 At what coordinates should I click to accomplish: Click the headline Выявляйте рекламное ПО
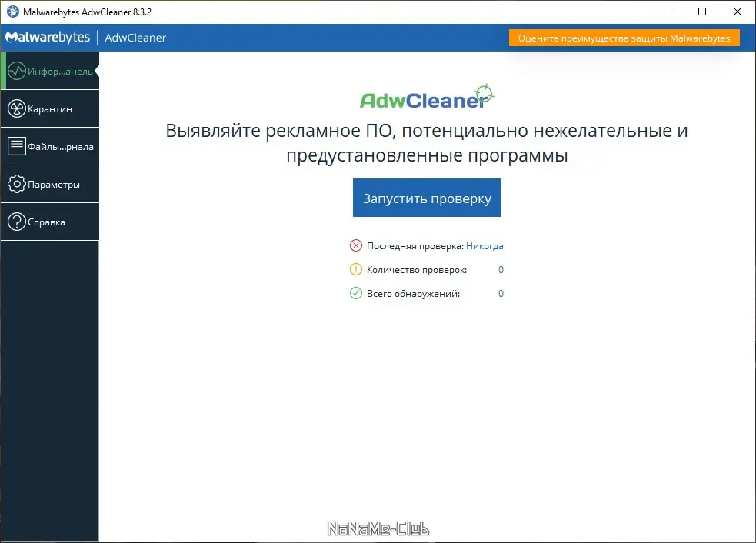(427, 143)
